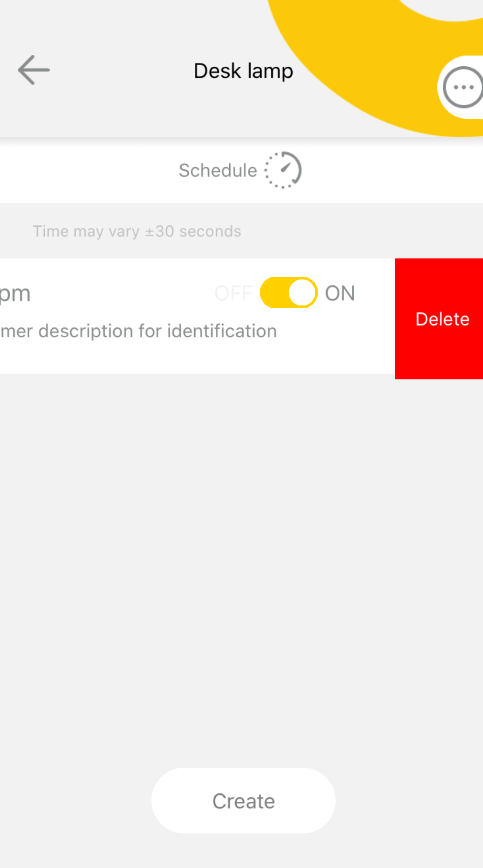Select the Schedule heading label
Image resolution: width=483 pixels, height=868 pixels.
coord(218,171)
